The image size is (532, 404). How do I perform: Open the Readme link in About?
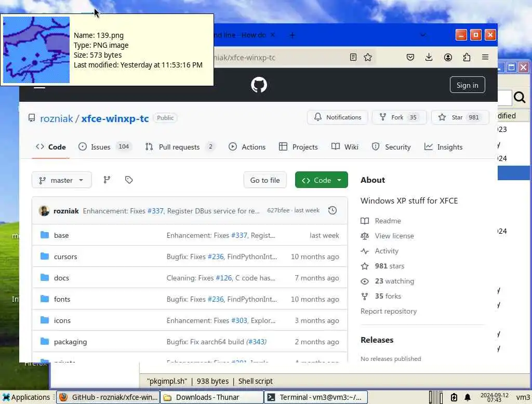381,221
